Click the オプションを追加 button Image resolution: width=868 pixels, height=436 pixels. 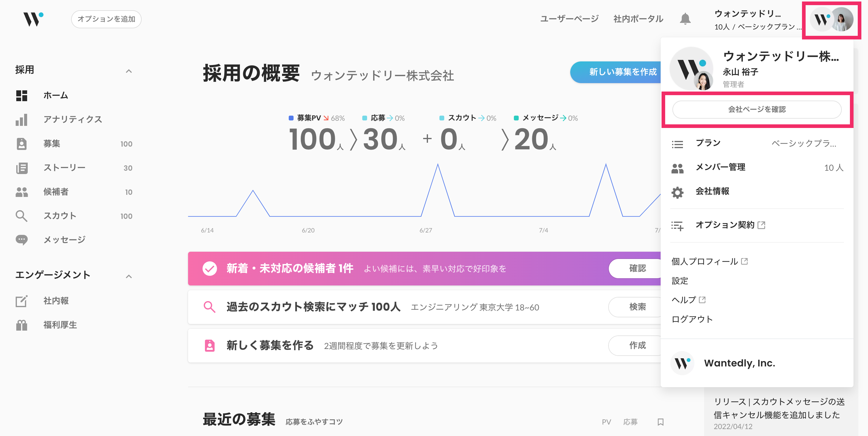click(106, 19)
